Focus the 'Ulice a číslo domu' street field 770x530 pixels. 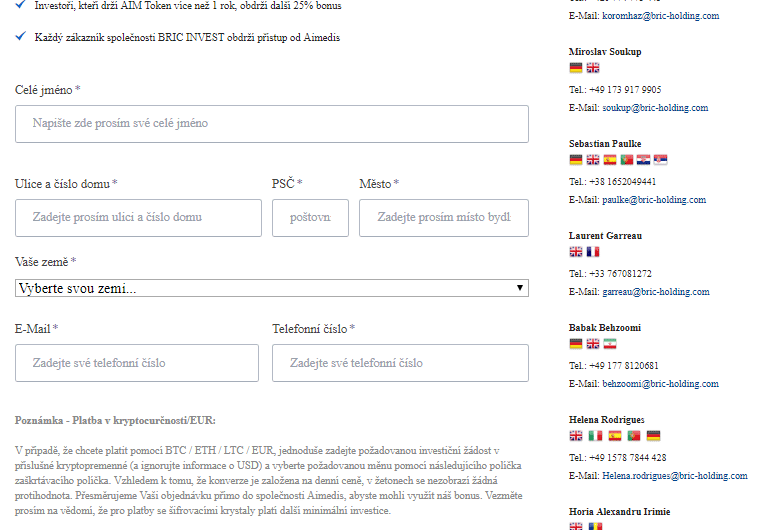tap(138, 217)
